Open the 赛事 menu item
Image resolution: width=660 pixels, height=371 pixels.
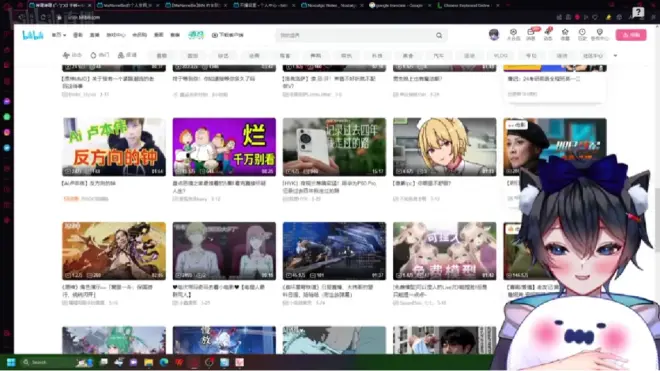coord(175,35)
